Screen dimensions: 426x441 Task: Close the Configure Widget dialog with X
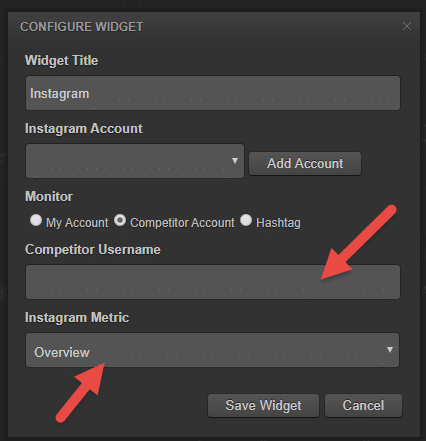(406, 26)
